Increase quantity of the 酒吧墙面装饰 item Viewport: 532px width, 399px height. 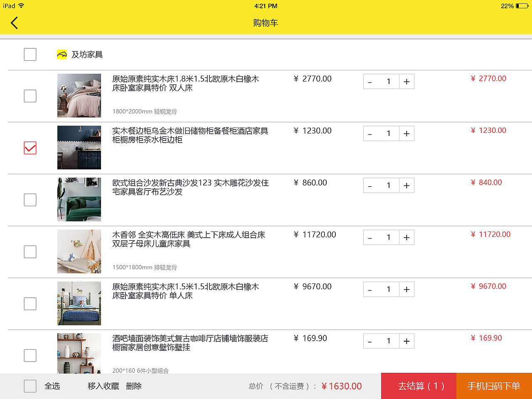pos(407,341)
